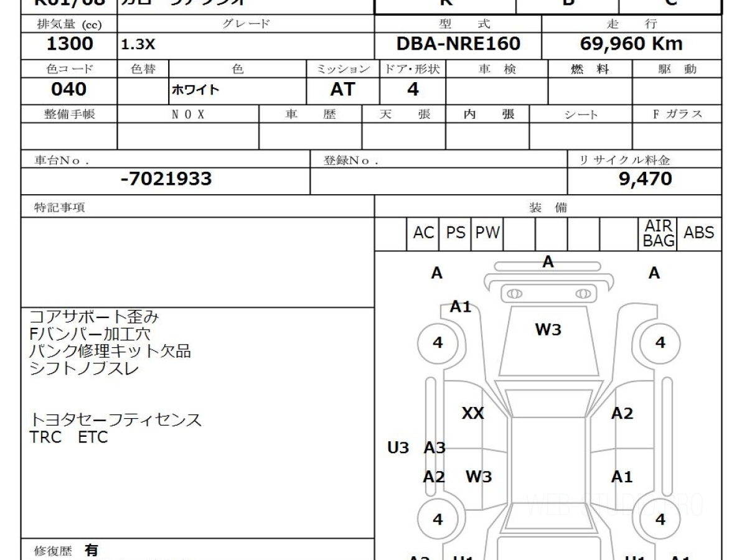The height and width of the screenshot is (560, 747).
Task: Click the A1 mark near the headlight
Action: click(x=461, y=307)
